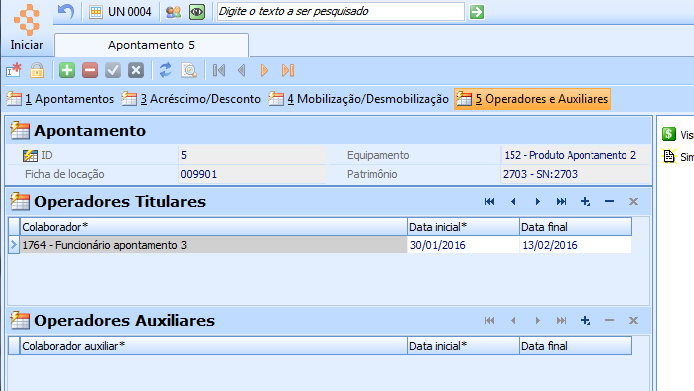Click the row indicator arrow for row 1764

(x=14, y=245)
